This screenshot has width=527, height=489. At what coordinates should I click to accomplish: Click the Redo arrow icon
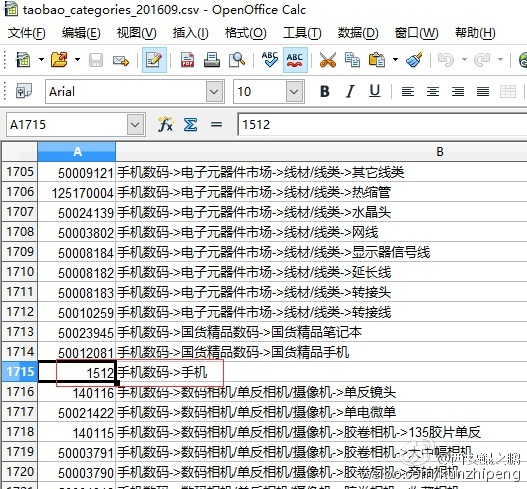pos(482,60)
